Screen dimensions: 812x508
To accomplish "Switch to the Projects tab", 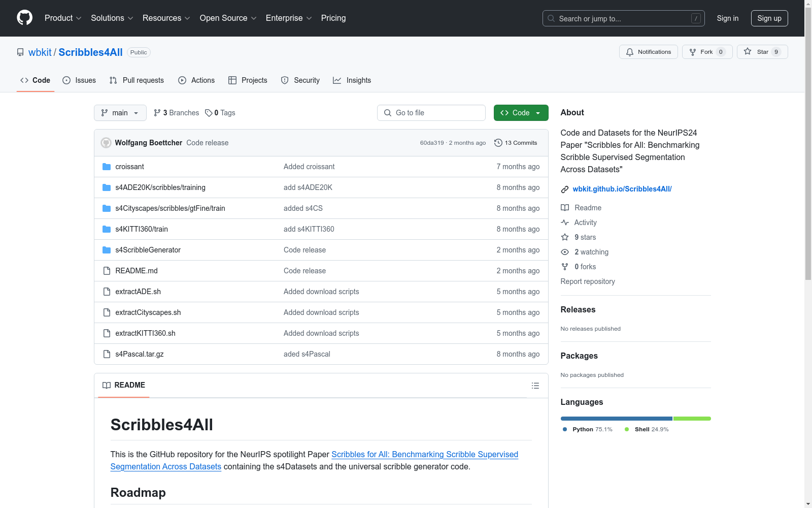I will click(x=248, y=80).
